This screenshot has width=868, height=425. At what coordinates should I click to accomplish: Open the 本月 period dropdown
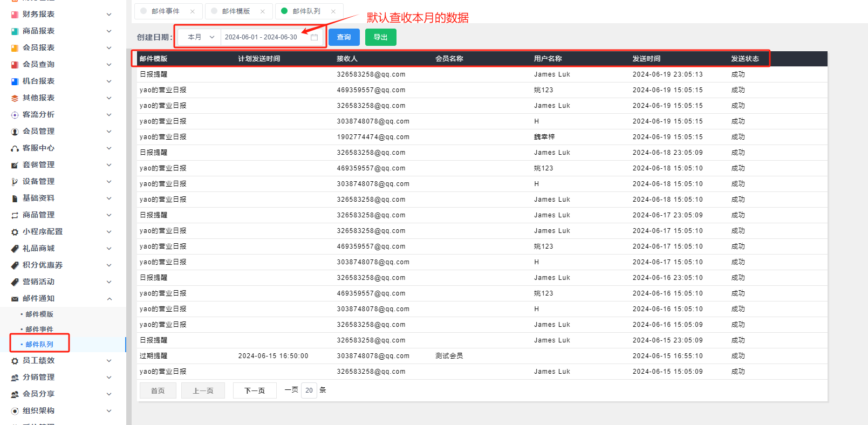(200, 37)
